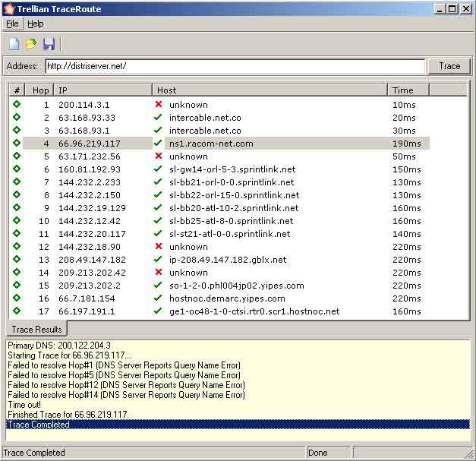The width and height of the screenshot is (476, 461).
Task: Click the New document toolbar icon
Action: (x=14, y=44)
